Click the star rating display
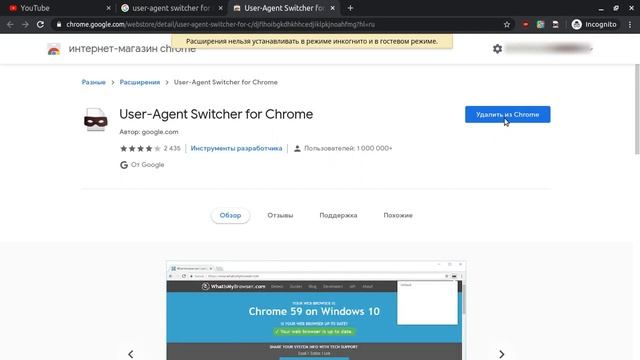This screenshot has height=360, width=640. (140, 148)
